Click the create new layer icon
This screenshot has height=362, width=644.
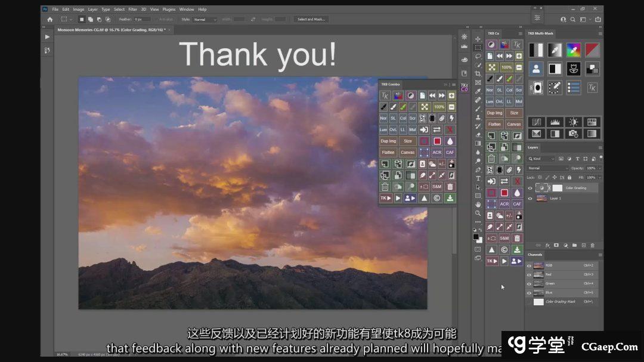584,245
